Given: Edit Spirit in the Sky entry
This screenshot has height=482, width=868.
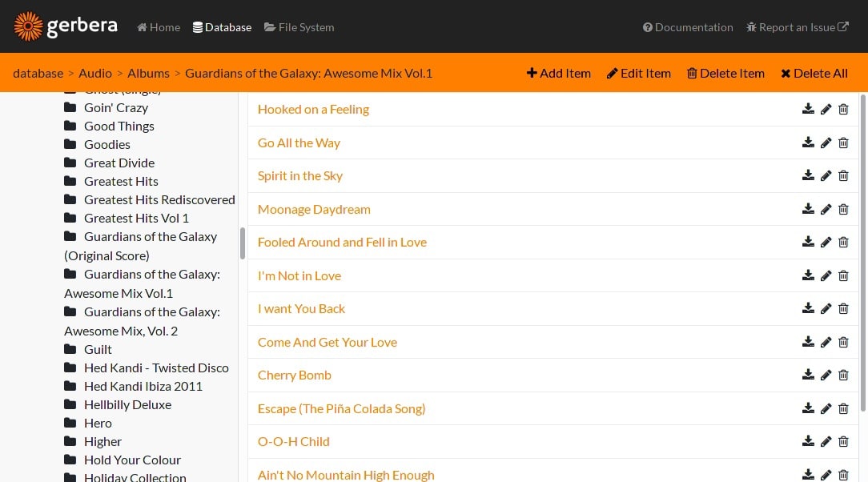Looking at the screenshot, I should (x=826, y=175).
